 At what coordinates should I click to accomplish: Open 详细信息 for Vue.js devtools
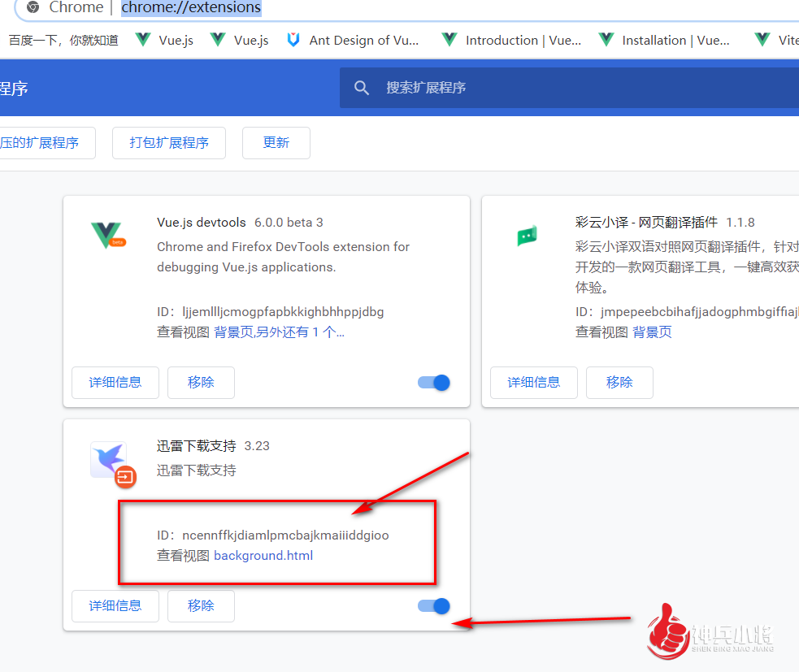pyautogui.click(x=115, y=383)
